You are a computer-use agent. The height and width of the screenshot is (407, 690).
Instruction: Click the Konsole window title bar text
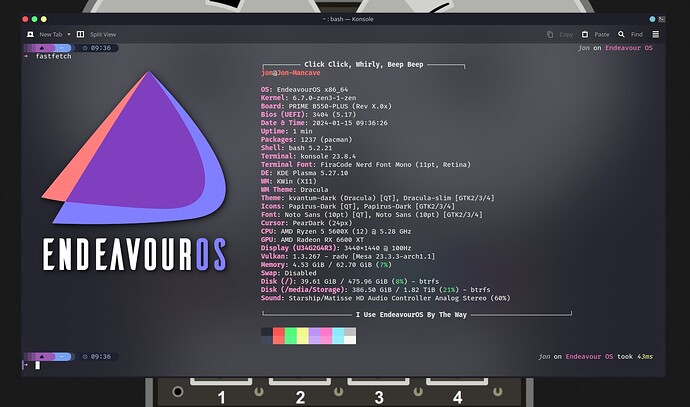344,18
